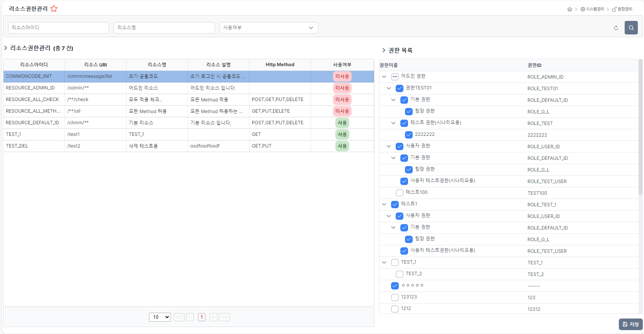The height and width of the screenshot is (334, 644).
Task: Open the 사용여부 dropdown
Action: point(269,28)
